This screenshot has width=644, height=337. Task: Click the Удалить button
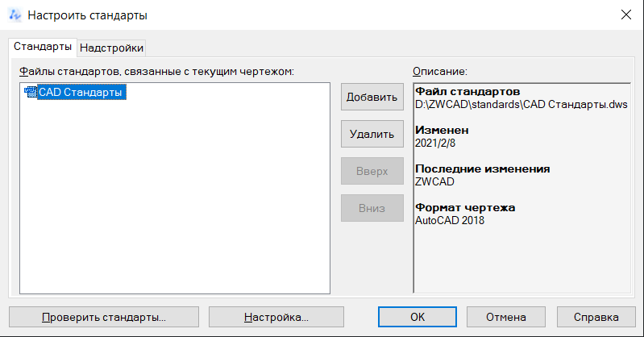pos(372,134)
